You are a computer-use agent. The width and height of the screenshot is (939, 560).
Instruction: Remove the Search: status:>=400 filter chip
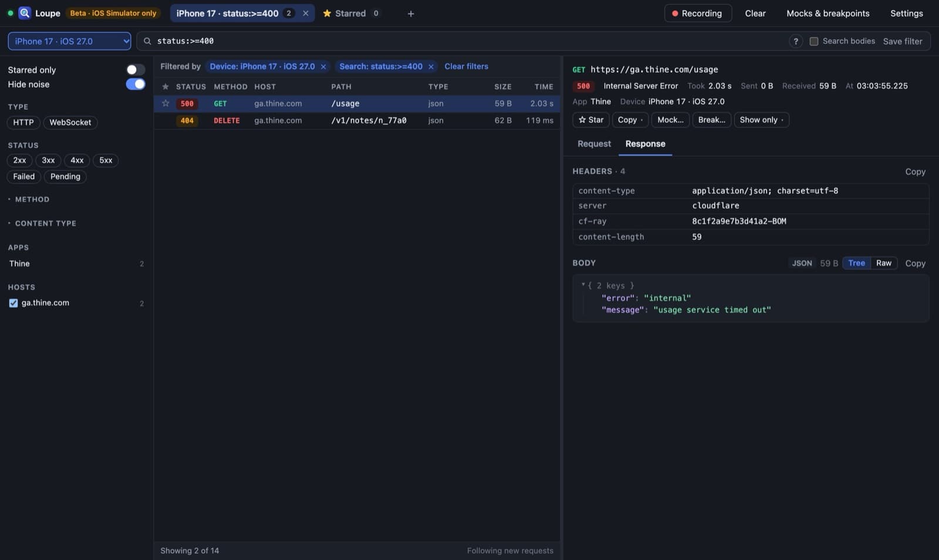tap(431, 67)
